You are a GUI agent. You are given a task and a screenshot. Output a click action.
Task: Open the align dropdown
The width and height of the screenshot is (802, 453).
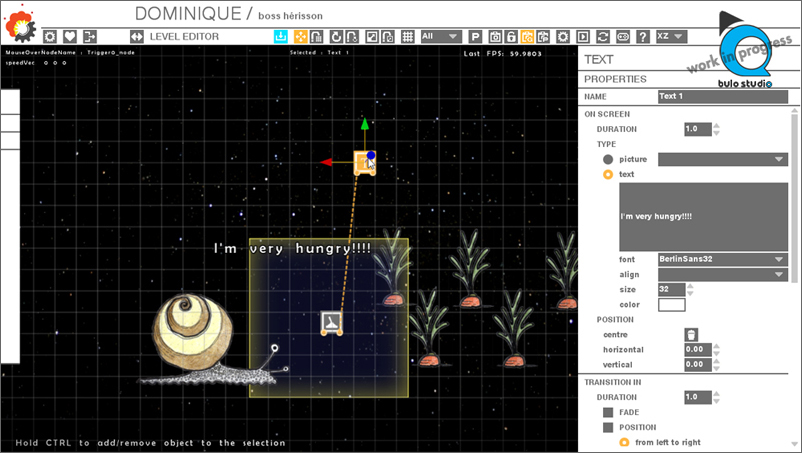coord(722,274)
